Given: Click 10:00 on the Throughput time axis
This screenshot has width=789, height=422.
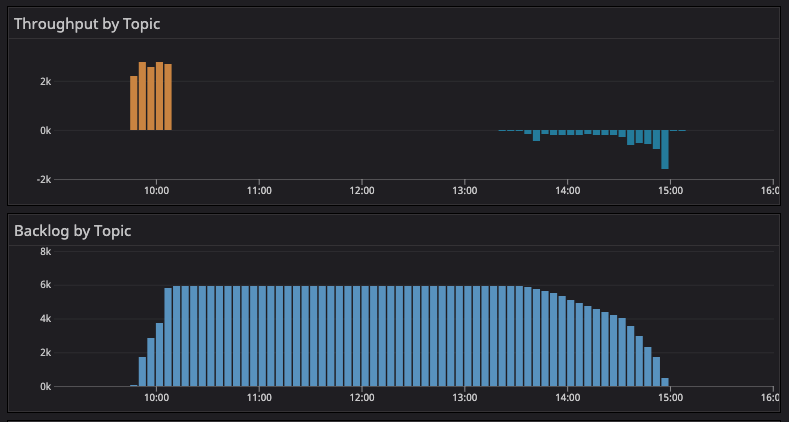Looking at the screenshot, I should pos(156,191).
